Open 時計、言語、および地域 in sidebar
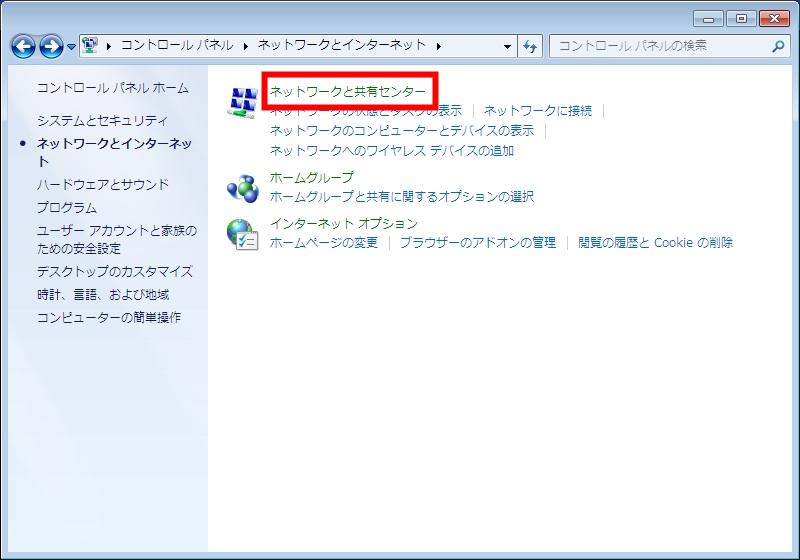 tap(103, 294)
